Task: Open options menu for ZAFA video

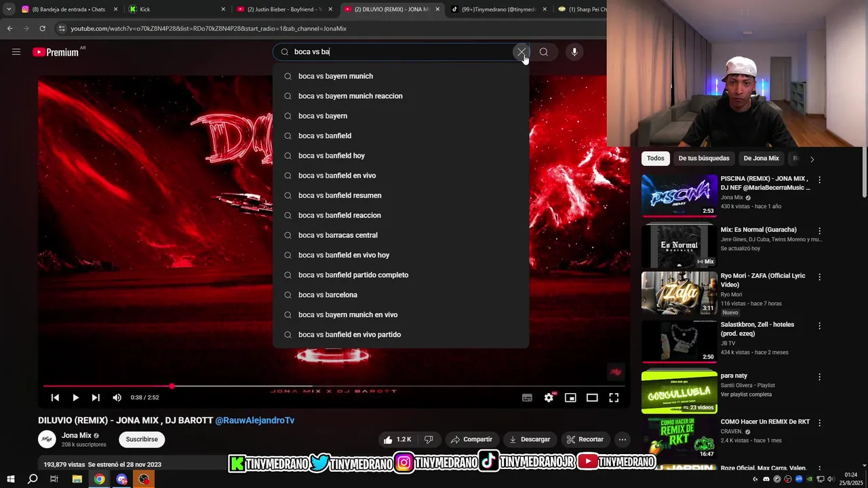Action: [819, 277]
